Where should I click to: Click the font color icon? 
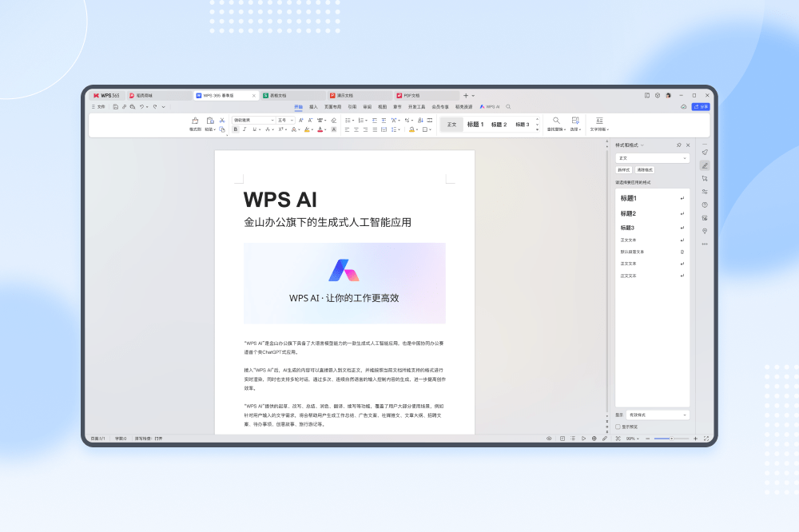point(320,129)
